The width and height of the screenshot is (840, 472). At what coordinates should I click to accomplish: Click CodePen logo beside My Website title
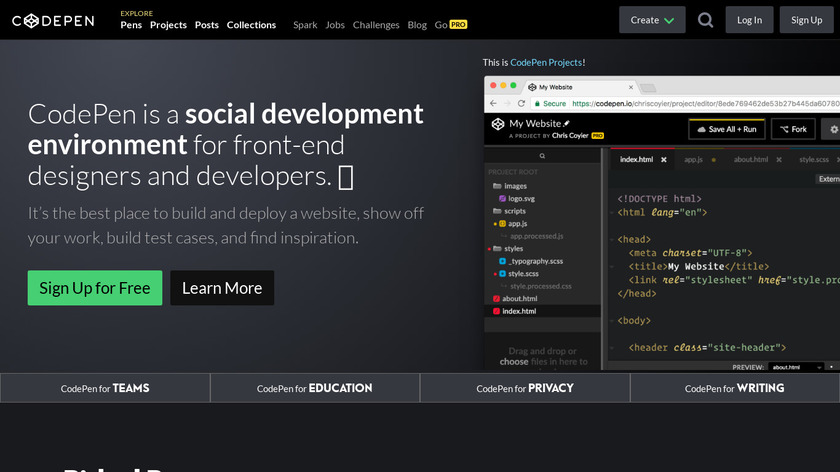click(x=498, y=124)
